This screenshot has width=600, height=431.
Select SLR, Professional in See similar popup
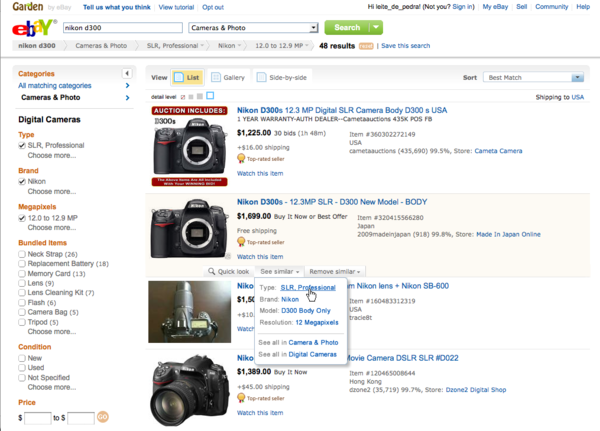coord(308,287)
